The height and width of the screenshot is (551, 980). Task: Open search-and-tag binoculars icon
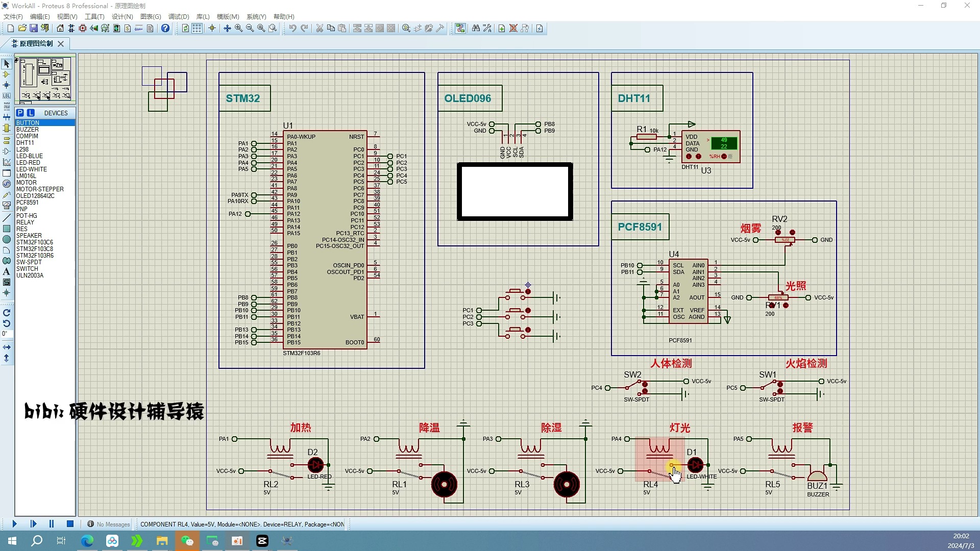pos(476,29)
